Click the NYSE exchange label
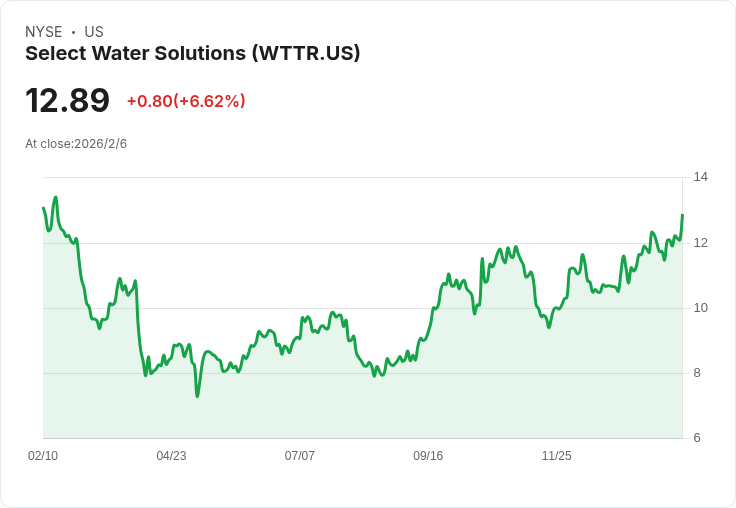This screenshot has width=736, height=508. (44, 31)
